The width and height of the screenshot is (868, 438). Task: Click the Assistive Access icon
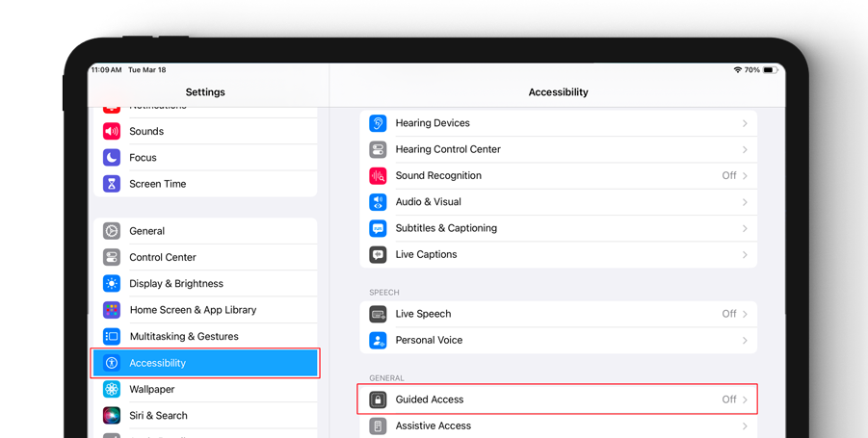click(378, 425)
